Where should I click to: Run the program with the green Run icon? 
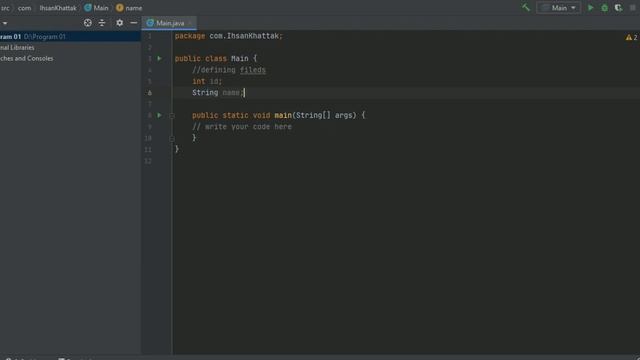tap(590, 8)
